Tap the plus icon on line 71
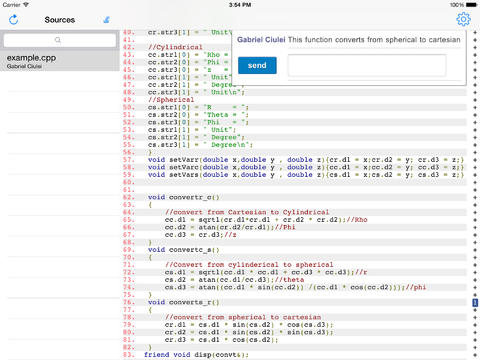The height and width of the screenshot is (360, 480). (x=475, y=265)
